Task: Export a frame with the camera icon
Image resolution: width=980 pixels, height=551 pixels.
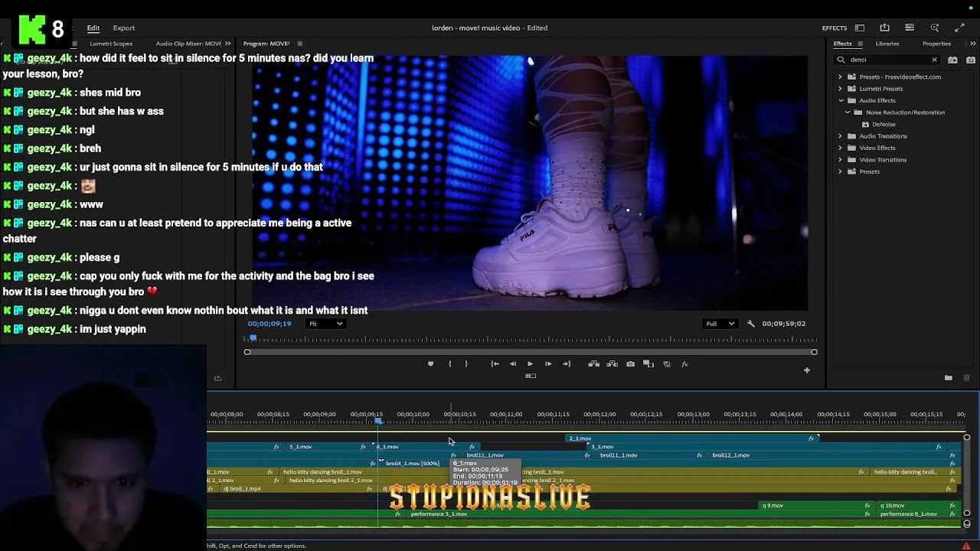Action: click(630, 364)
